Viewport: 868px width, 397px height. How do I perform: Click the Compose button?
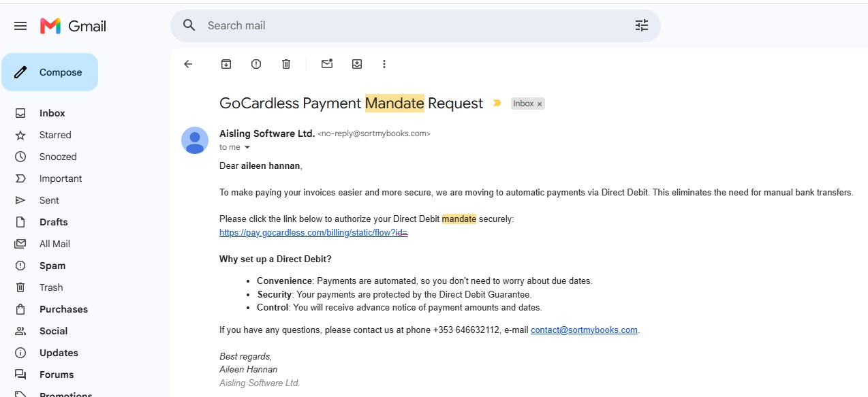pyautogui.click(x=50, y=72)
